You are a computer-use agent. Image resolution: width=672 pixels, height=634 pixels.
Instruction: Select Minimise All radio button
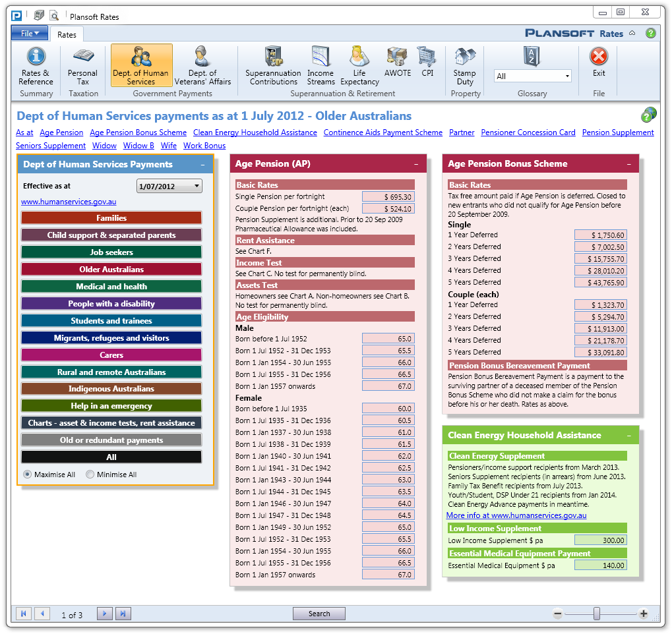point(90,475)
